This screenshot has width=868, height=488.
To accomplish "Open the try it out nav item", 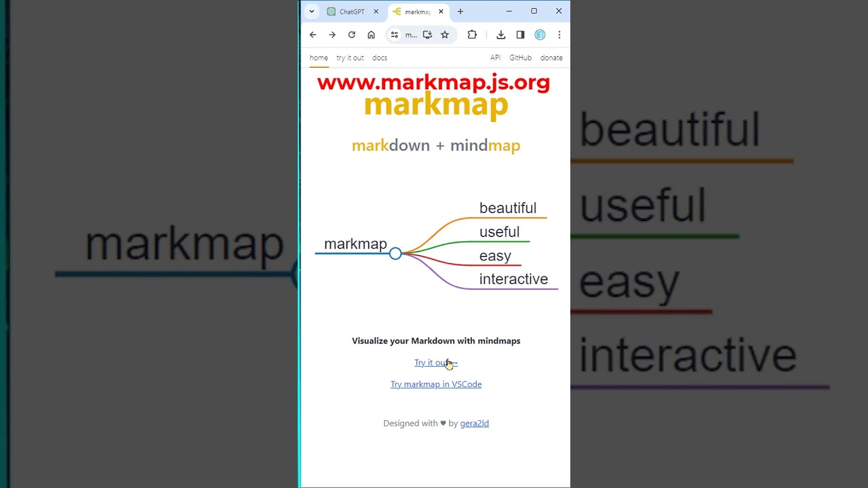I will point(350,58).
